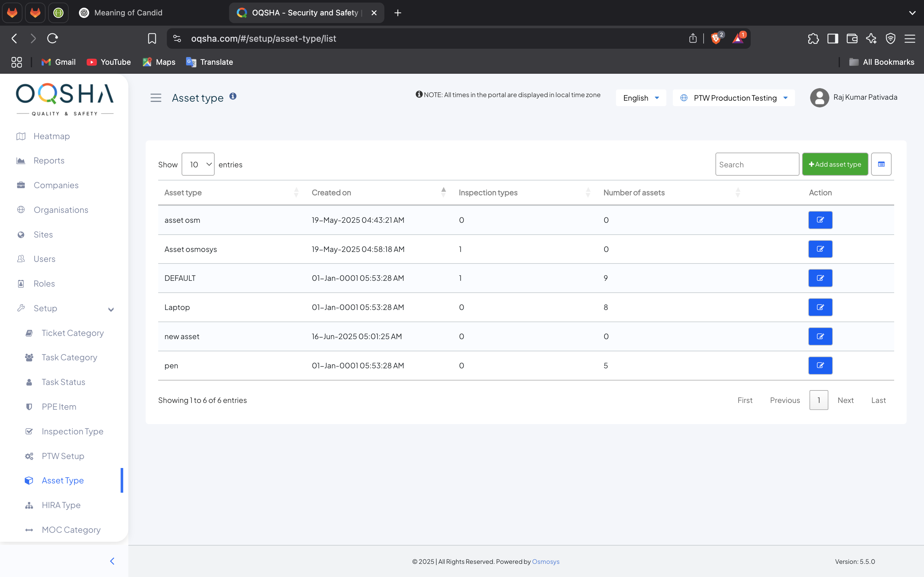Open Inspection Type in sidebar
Screen dimensions: 924x577
point(72,431)
